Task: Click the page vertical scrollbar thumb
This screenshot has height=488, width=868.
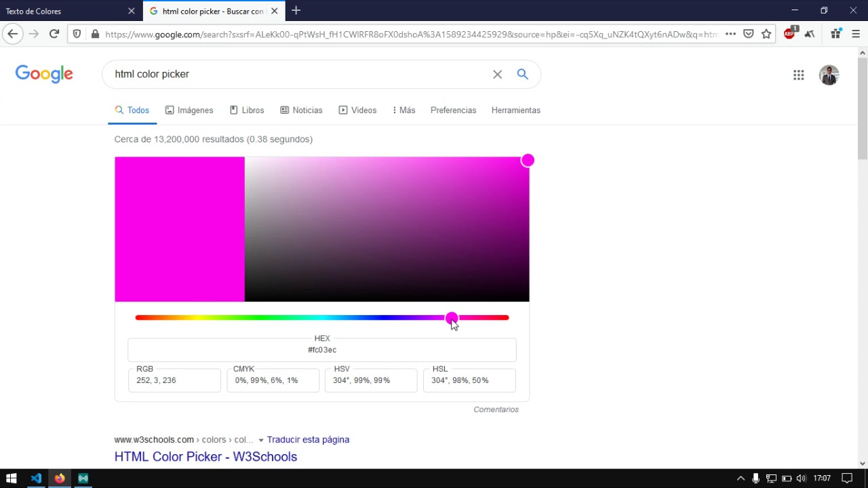Action: (x=863, y=108)
